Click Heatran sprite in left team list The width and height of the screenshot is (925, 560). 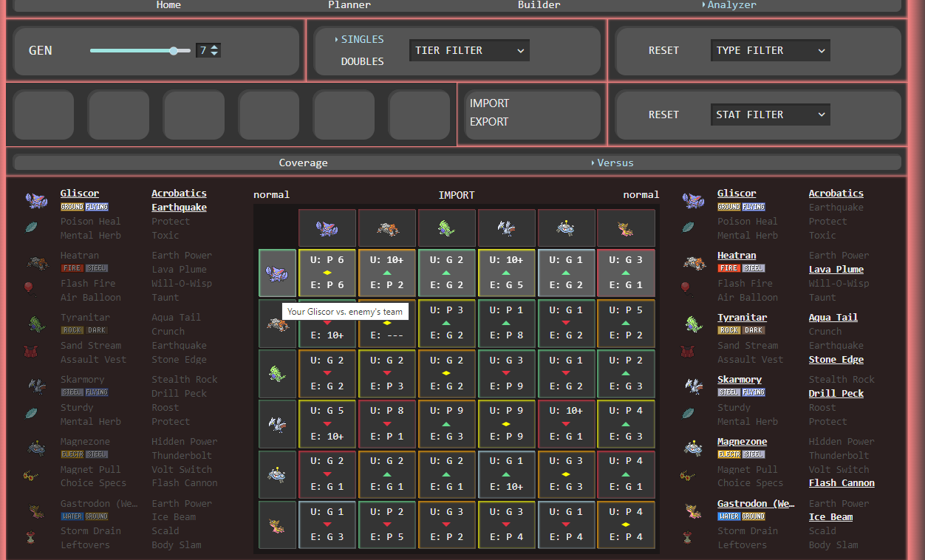click(36, 262)
